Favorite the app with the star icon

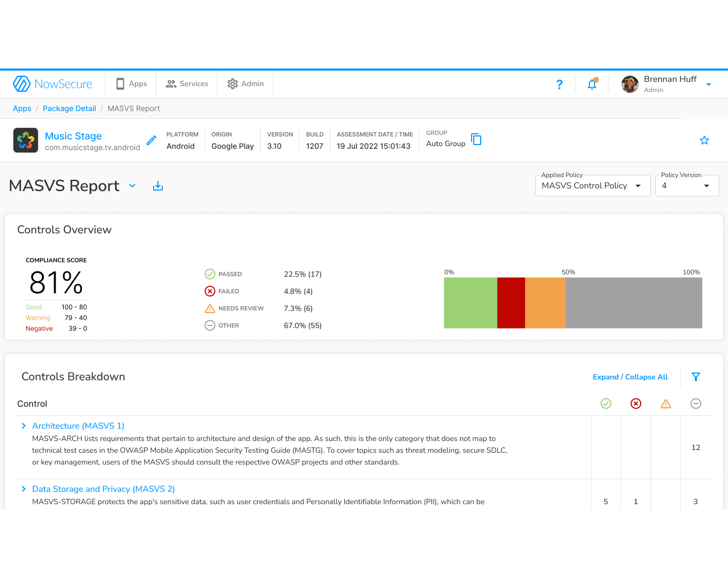click(x=704, y=140)
